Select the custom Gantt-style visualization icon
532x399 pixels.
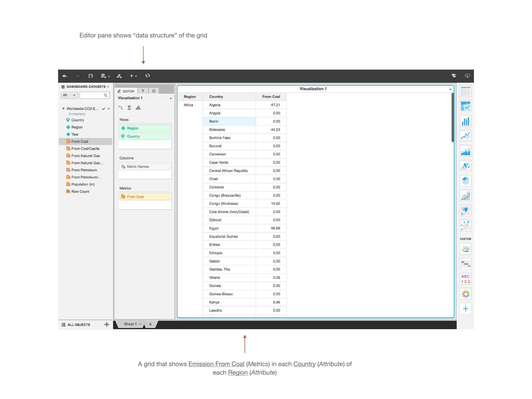pos(465,264)
